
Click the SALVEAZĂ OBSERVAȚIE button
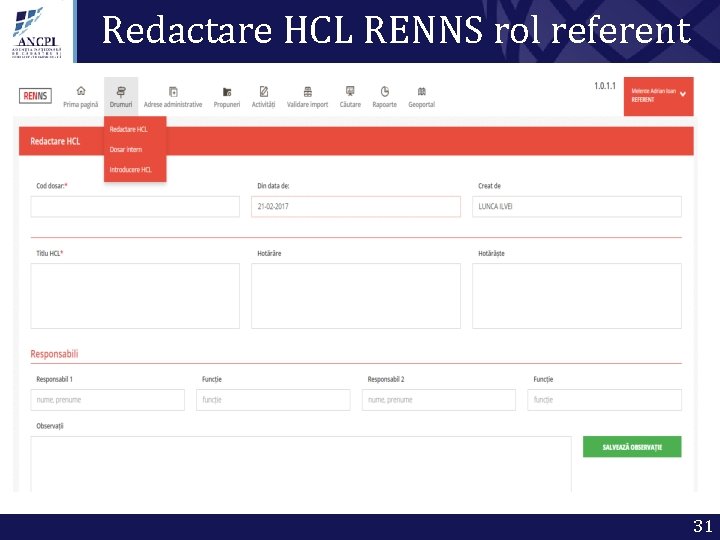[x=632, y=447]
